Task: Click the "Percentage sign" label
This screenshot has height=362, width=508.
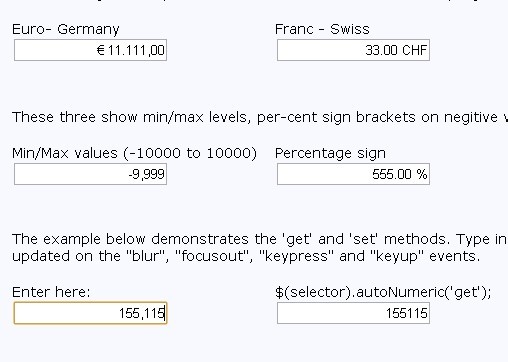Action: (330, 153)
